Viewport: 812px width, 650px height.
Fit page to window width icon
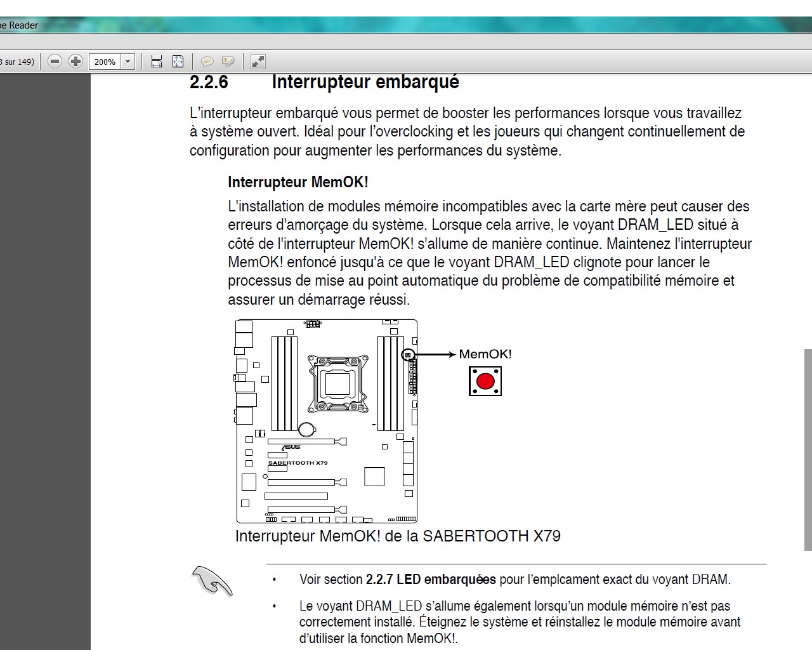[x=156, y=62]
